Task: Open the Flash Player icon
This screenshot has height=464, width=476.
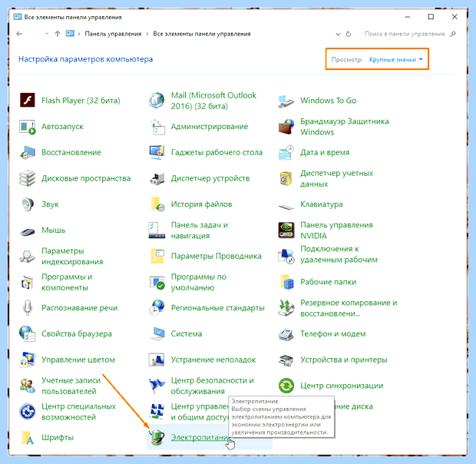Action: coord(28,100)
